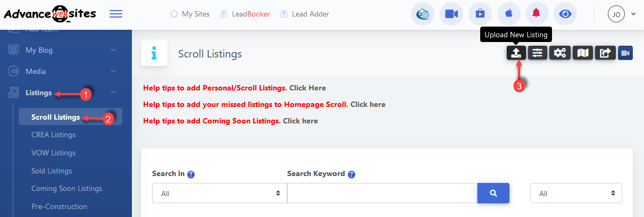
Task: Toggle the hamburger sidebar menu
Action: 116,14
